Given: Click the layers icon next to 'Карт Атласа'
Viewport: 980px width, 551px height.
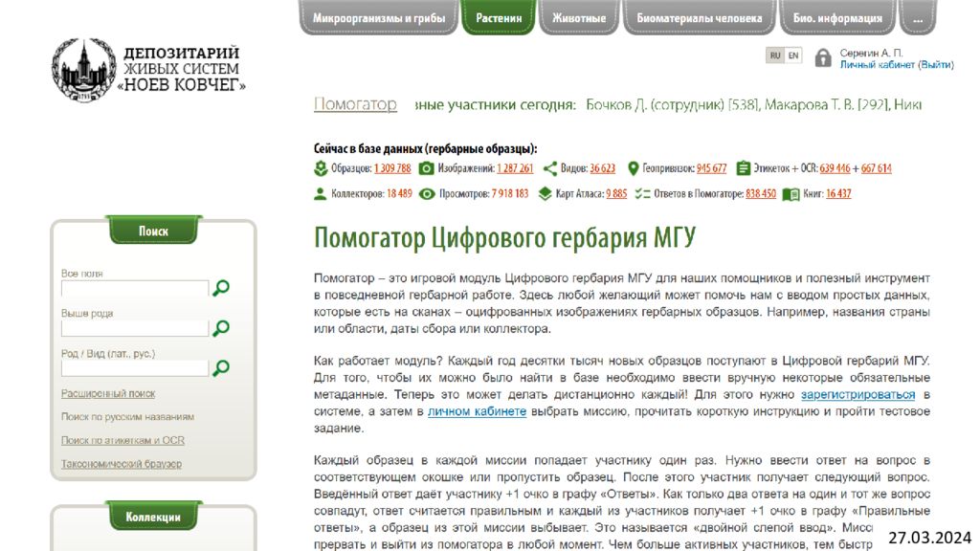Looking at the screenshot, I should click(x=545, y=194).
